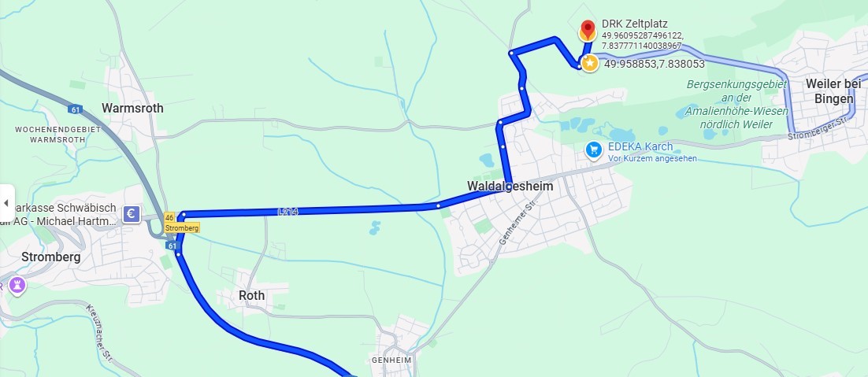
Task: Click the L214 road label on route
Action: pos(287,212)
